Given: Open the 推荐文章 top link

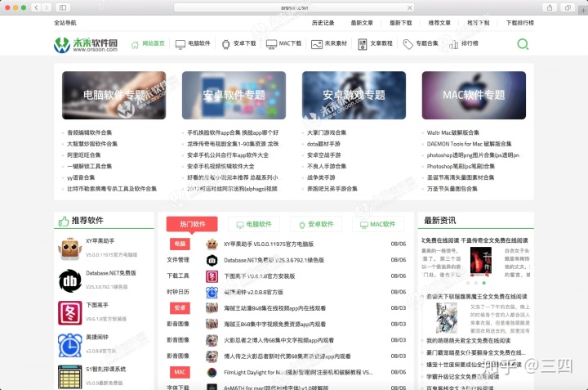Looking at the screenshot, I should click(439, 23).
